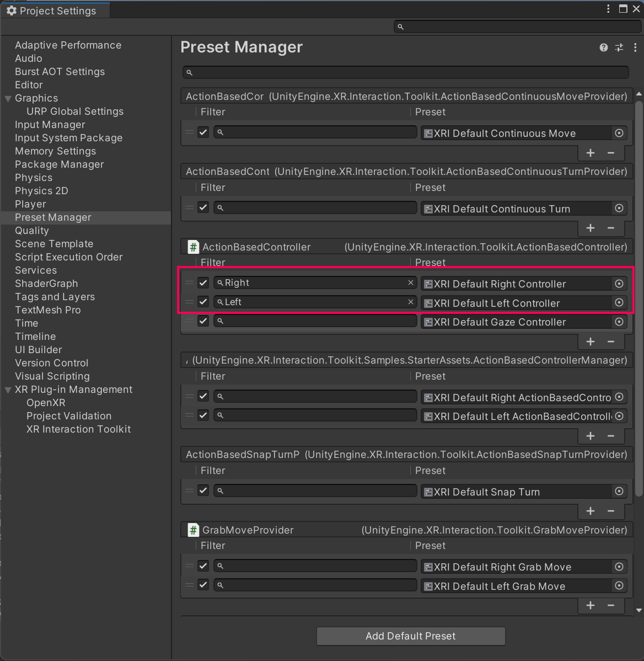The width and height of the screenshot is (644, 661).
Task: Click the Preset Manager search field
Action: point(406,72)
